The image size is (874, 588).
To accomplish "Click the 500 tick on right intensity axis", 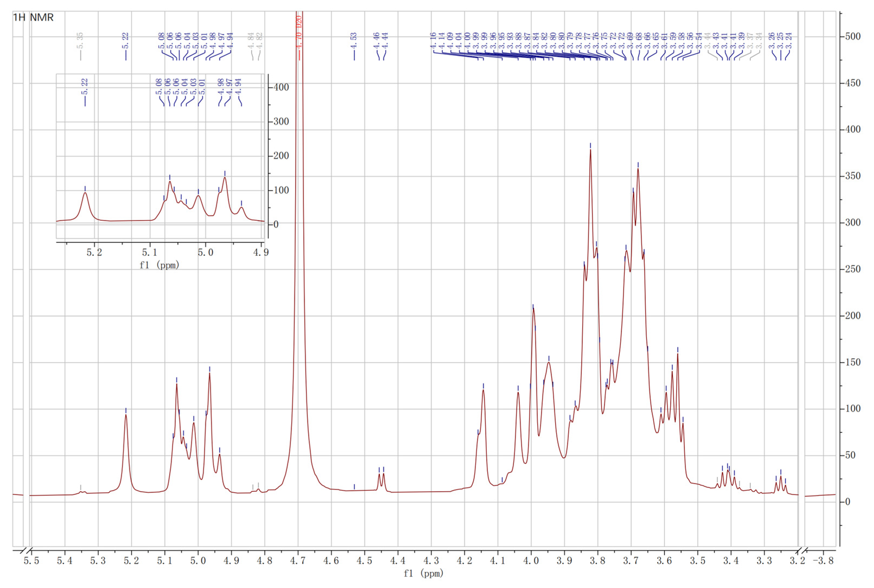I will pos(853,37).
